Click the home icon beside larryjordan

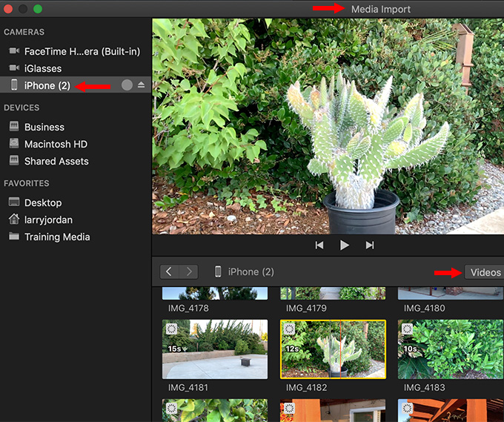[14, 219]
